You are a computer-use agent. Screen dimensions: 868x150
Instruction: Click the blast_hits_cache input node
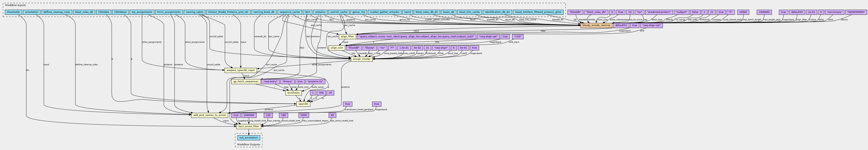pyautogui.click(x=469, y=12)
